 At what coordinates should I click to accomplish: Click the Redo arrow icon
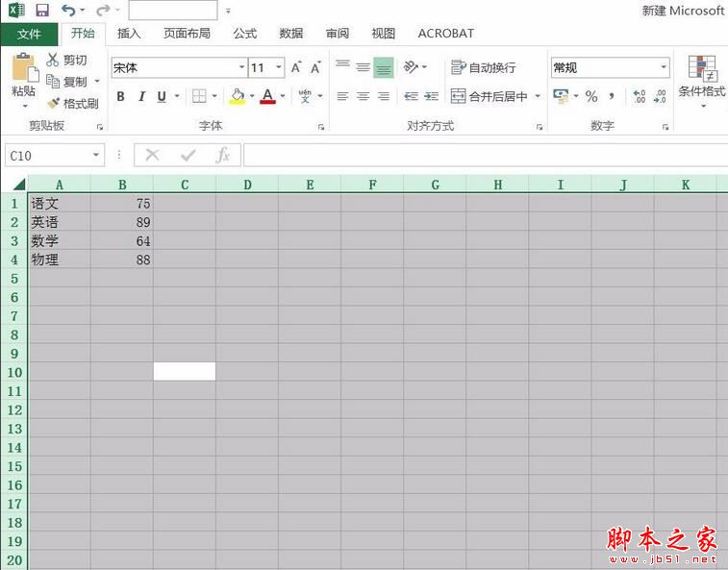coord(103,10)
